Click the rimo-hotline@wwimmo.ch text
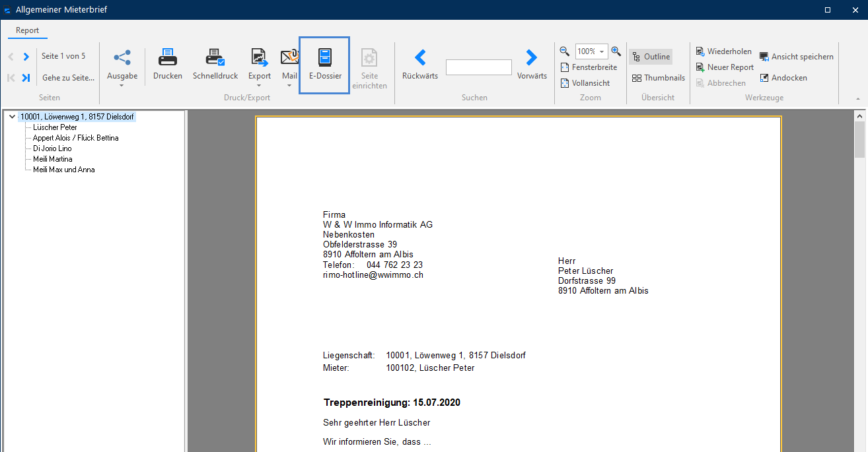868x452 pixels. point(373,274)
